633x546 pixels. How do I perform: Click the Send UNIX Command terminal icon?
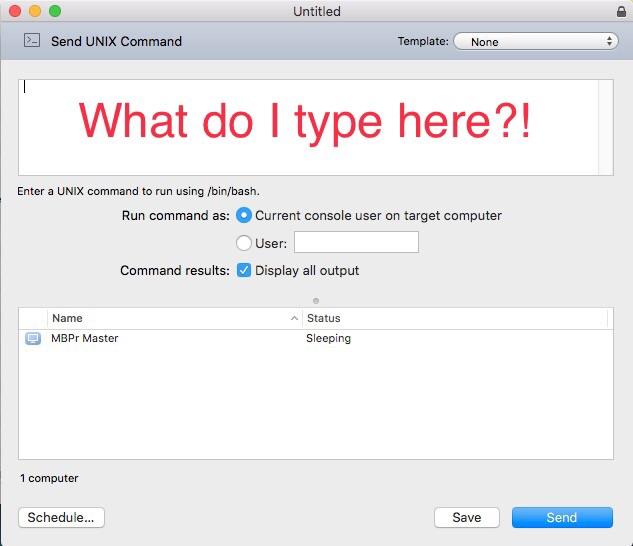tap(32, 40)
